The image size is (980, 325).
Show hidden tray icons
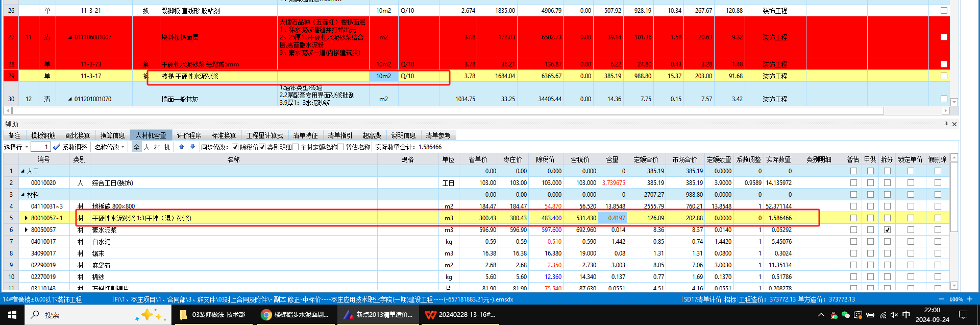tap(821, 315)
